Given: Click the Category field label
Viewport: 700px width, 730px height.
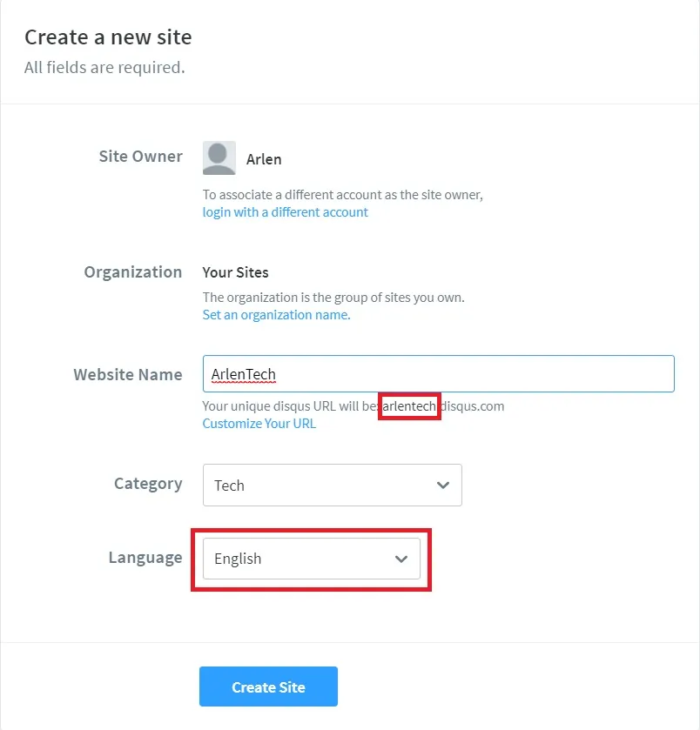Looking at the screenshot, I should (x=148, y=483).
